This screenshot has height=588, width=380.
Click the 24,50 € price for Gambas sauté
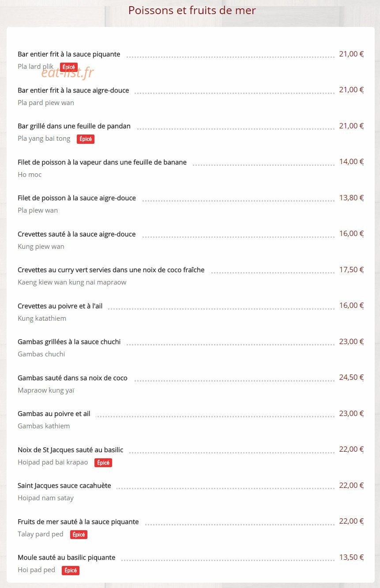[x=351, y=377]
